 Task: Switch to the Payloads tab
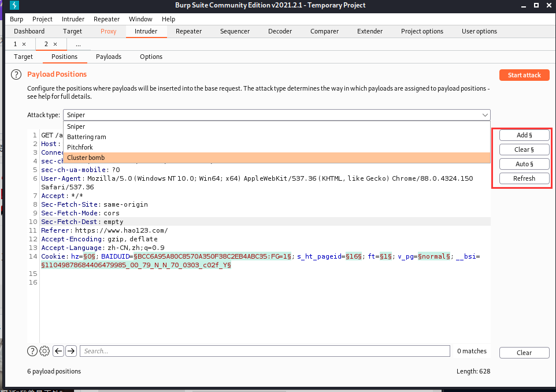point(109,57)
